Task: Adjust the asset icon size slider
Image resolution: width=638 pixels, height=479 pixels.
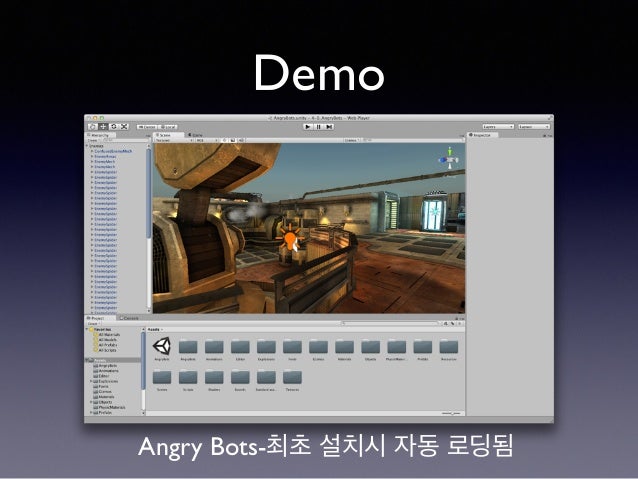Action: 451,413
